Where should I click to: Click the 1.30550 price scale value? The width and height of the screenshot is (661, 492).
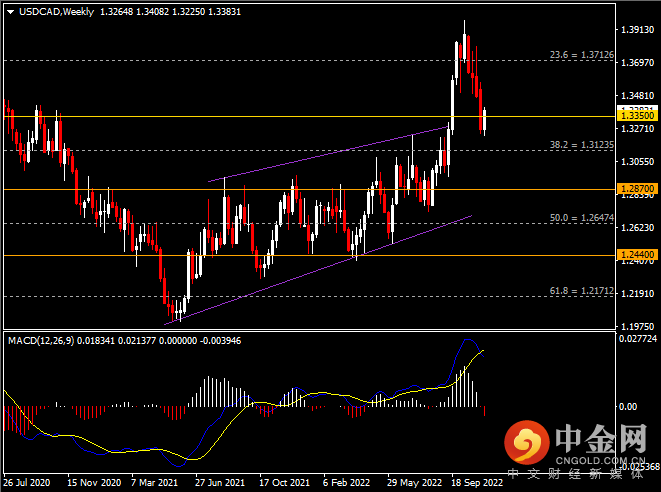pyautogui.click(x=637, y=161)
